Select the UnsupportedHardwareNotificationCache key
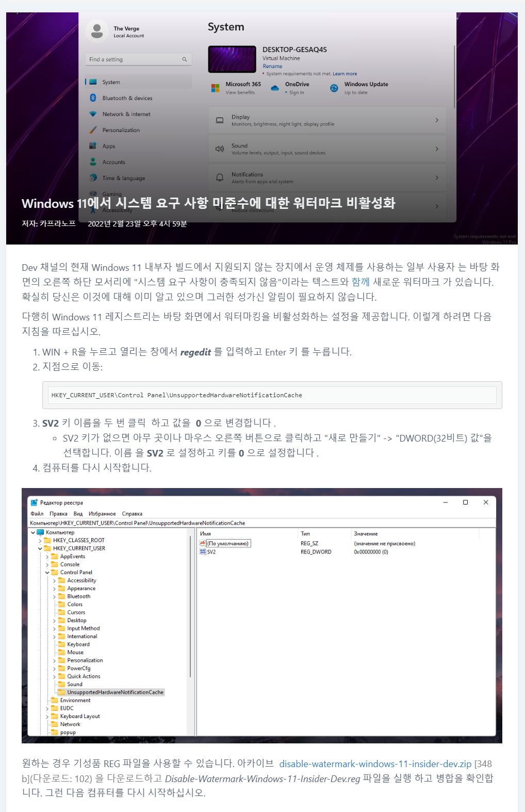 [115, 692]
